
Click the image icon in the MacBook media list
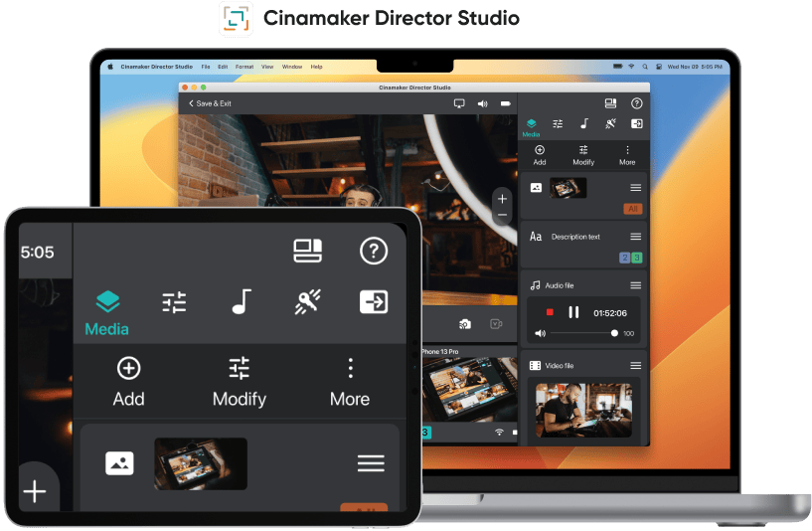tap(536, 188)
